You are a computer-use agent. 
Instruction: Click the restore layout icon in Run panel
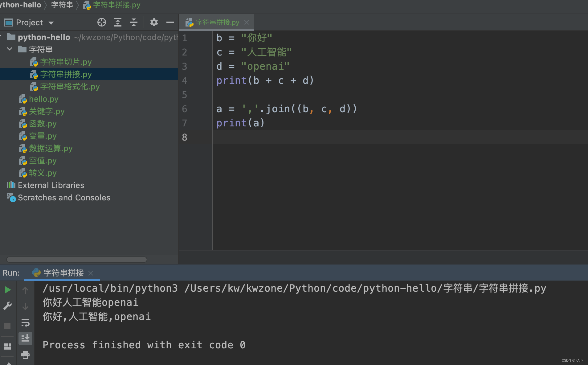point(7,347)
